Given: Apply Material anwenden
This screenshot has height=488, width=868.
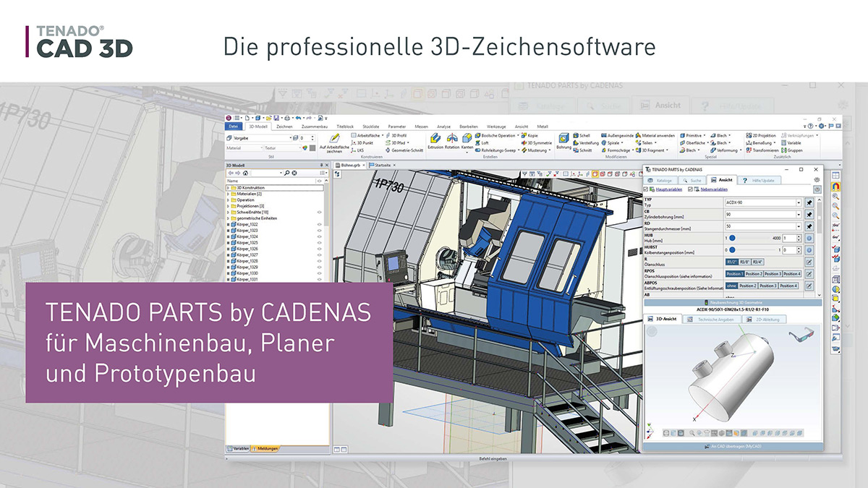Looking at the screenshot, I should pyautogui.click(x=655, y=135).
